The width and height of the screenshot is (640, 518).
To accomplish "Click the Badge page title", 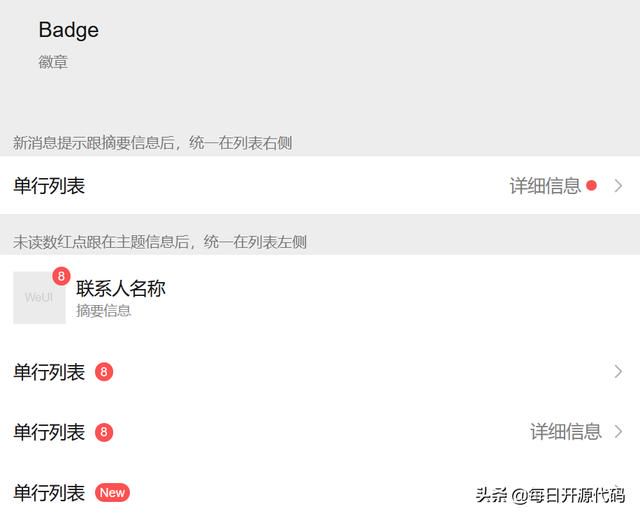I will [x=69, y=30].
